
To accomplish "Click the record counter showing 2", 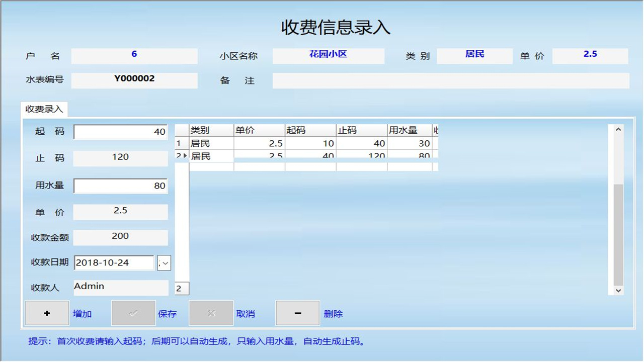I will coord(181,288).
